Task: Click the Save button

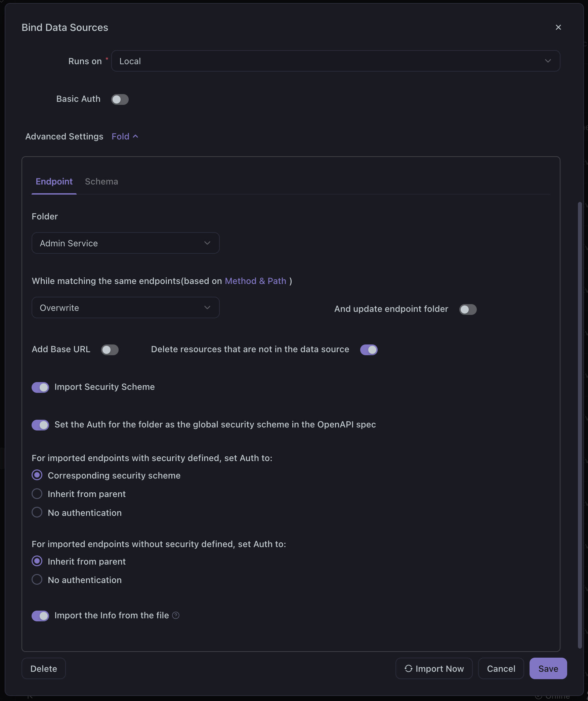Action: 548,668
